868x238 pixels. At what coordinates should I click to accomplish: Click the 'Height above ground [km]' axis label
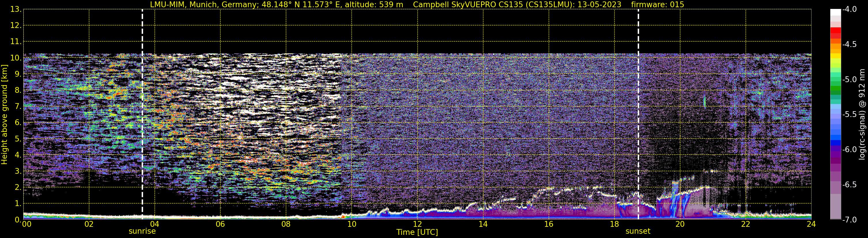click(4, 115)
